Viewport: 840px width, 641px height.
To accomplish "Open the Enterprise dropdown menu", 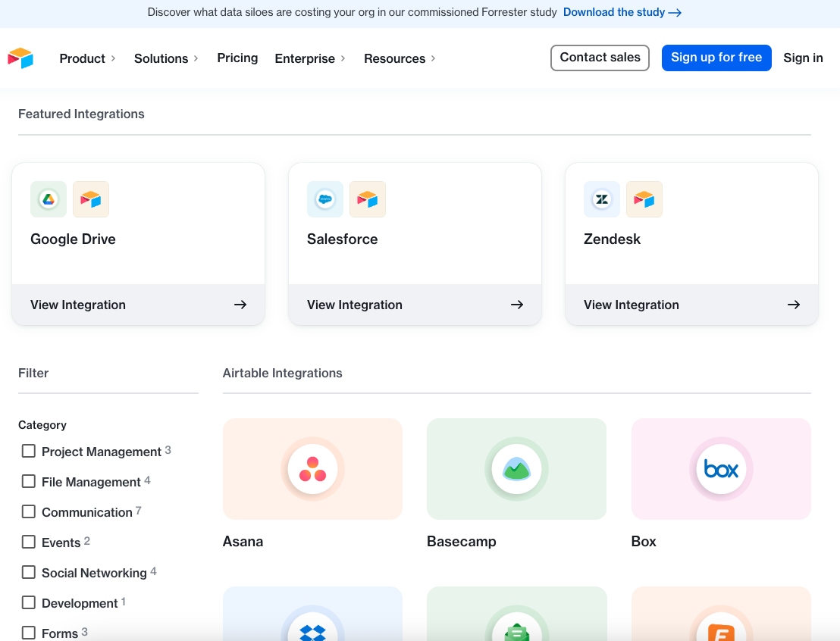I will pos(310,58).
